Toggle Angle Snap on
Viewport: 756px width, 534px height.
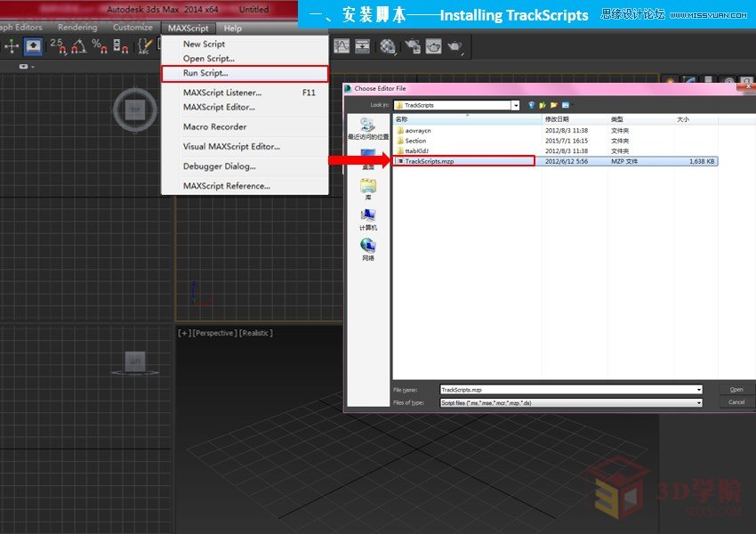[x=77, y=47]
